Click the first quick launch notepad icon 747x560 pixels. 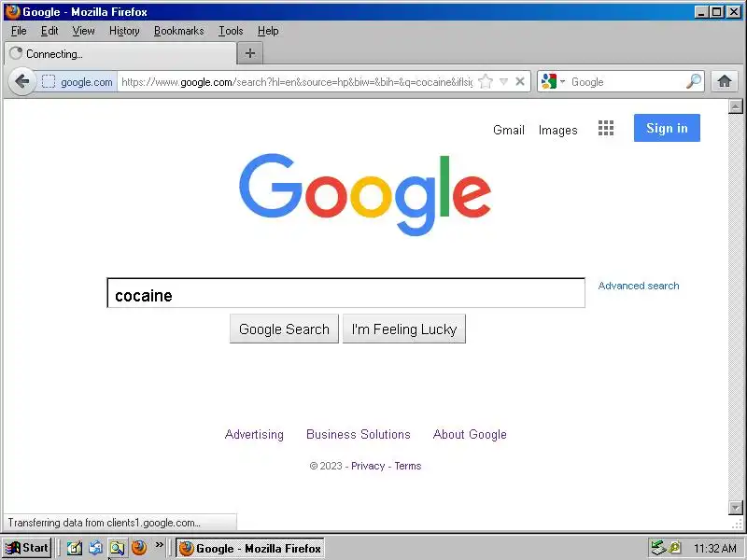click(74, 548)
